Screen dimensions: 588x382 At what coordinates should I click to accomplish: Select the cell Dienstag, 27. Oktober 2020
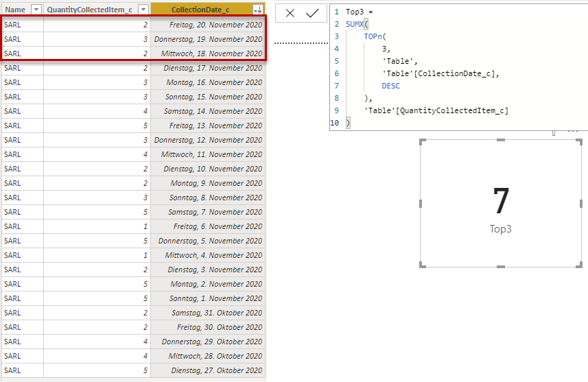208,370
